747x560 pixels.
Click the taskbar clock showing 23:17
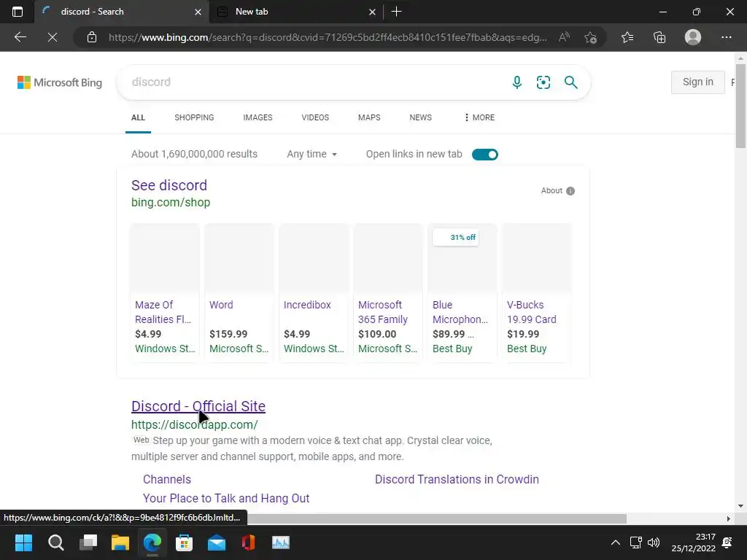click(694, 542)
